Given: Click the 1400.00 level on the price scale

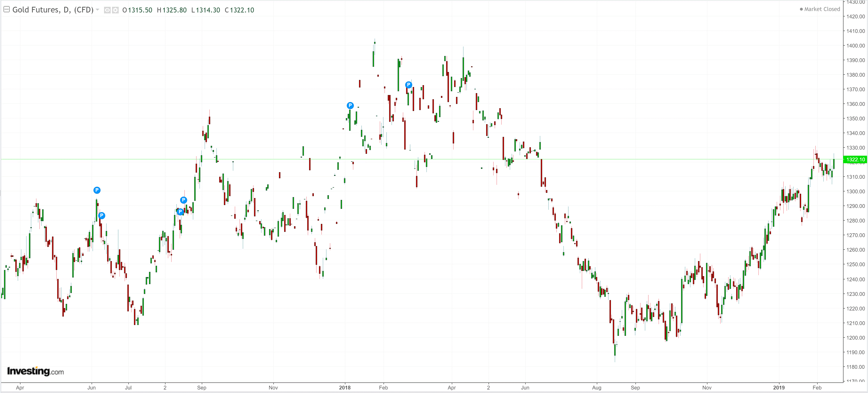Looking at the screenshot, I should [856, 45].
